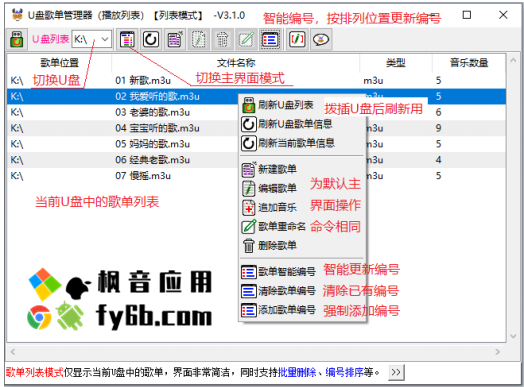The width and height of the screenshot is (524, 387).
Task: Click vertical scrollbar down arrow
Action: 513,336
